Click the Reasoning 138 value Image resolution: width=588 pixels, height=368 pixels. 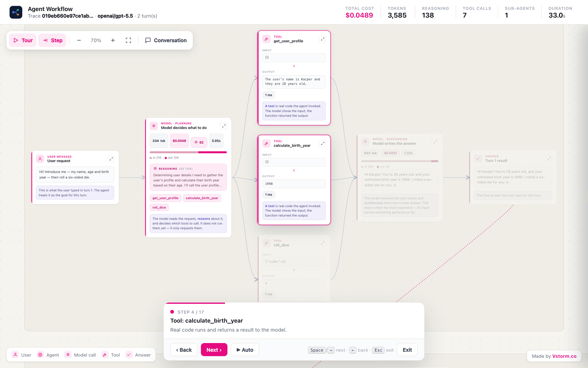pyautogui.click(x=428, y=15)
